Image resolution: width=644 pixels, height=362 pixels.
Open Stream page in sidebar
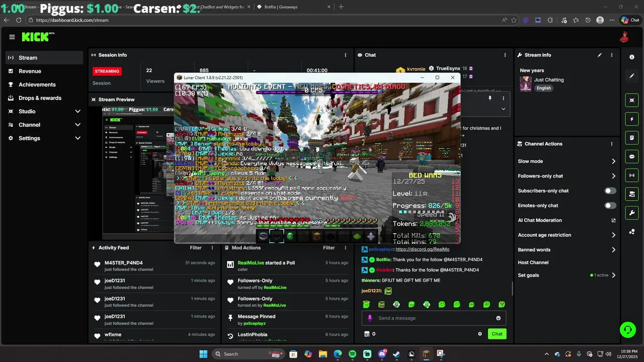point(44,58)
